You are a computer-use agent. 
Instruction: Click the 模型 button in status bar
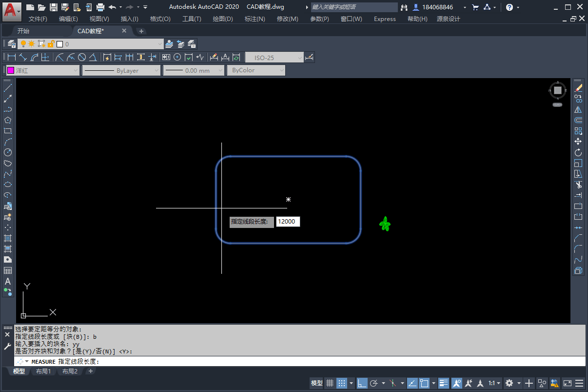tap(317, 383)
